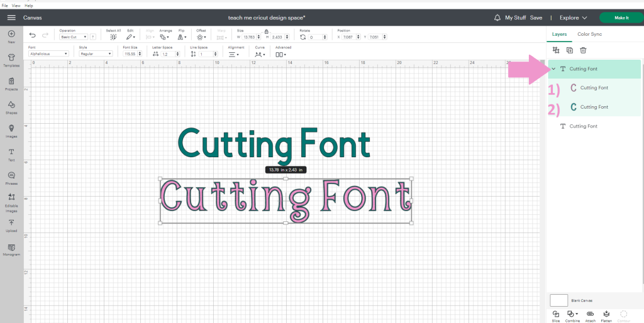This screenshot has width=644, height=323.
Task: Open the Images library
Action: pos(11,131)
